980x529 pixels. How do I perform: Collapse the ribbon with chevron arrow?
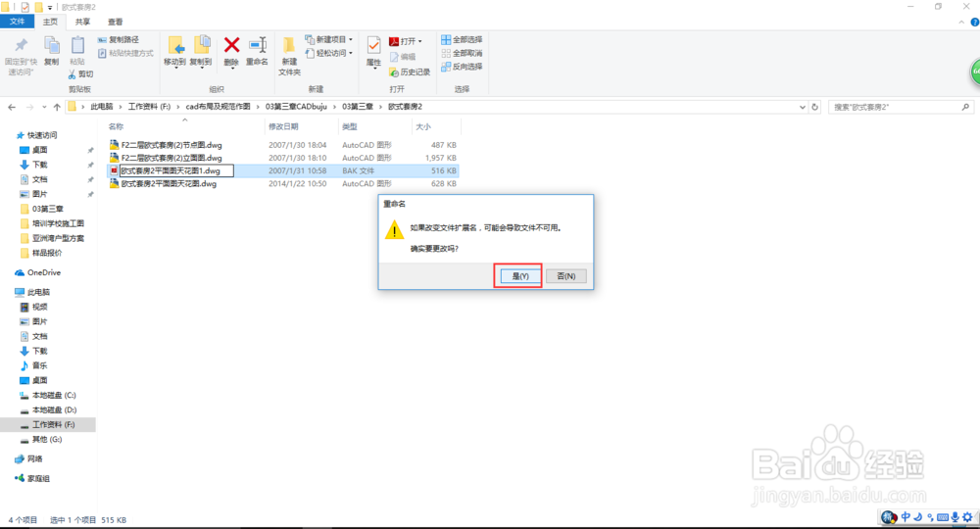pyautogui.click(x=961, y=23)
